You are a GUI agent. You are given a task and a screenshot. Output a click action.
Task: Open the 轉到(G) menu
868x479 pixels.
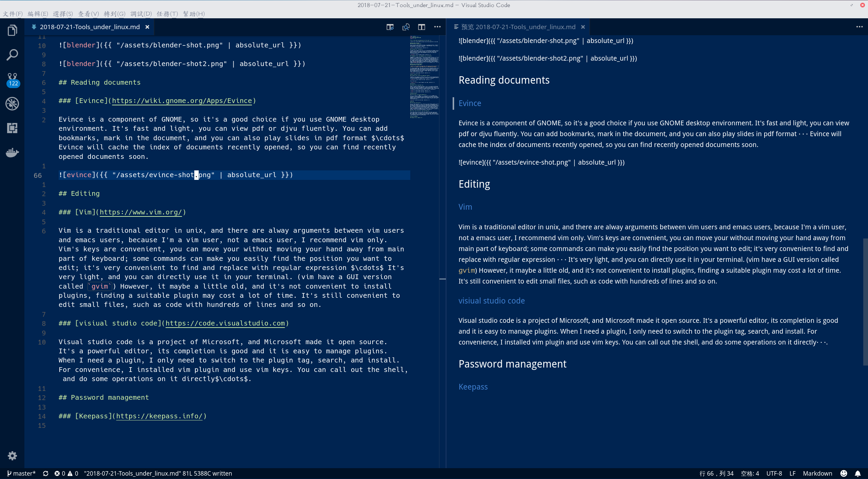(x=115, y=14)
